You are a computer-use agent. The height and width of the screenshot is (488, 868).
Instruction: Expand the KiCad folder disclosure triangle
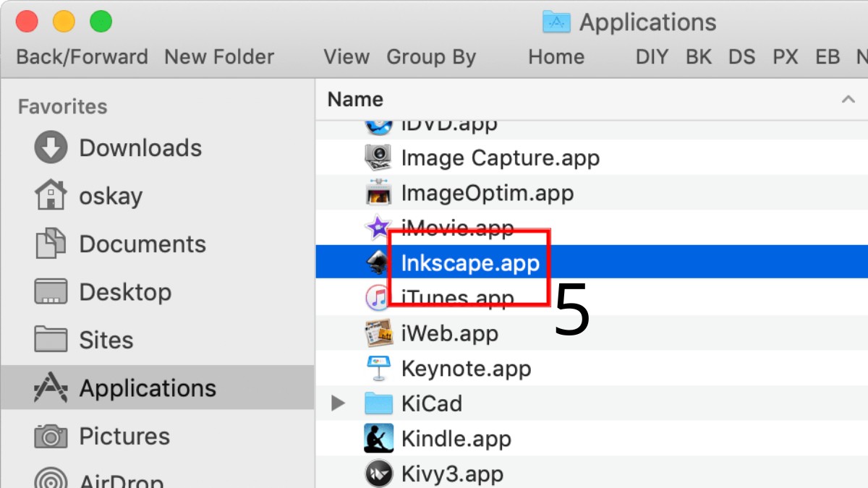point(338,403)
